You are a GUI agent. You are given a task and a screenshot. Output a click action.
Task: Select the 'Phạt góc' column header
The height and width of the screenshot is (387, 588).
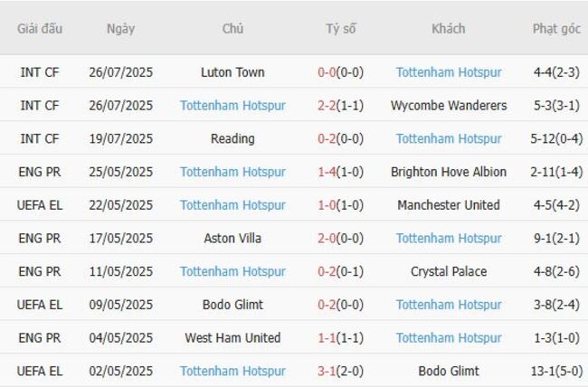click(x=556, y=29)
